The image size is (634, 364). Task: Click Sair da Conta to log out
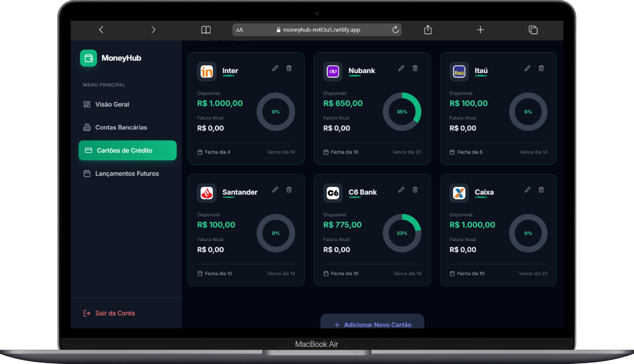click(115, 313)
